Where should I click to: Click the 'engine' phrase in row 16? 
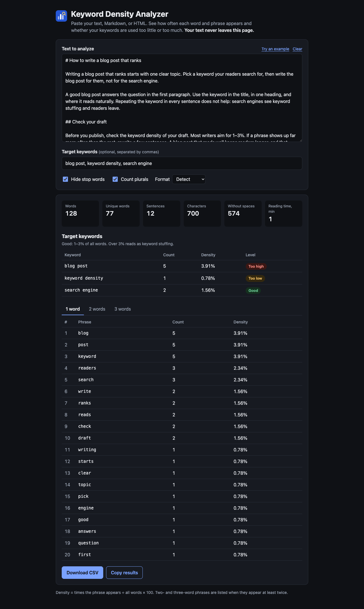click(x=86, y=508)
